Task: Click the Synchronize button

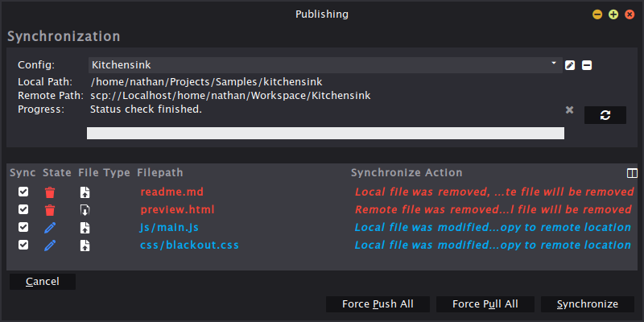Action: coord(588,304)
